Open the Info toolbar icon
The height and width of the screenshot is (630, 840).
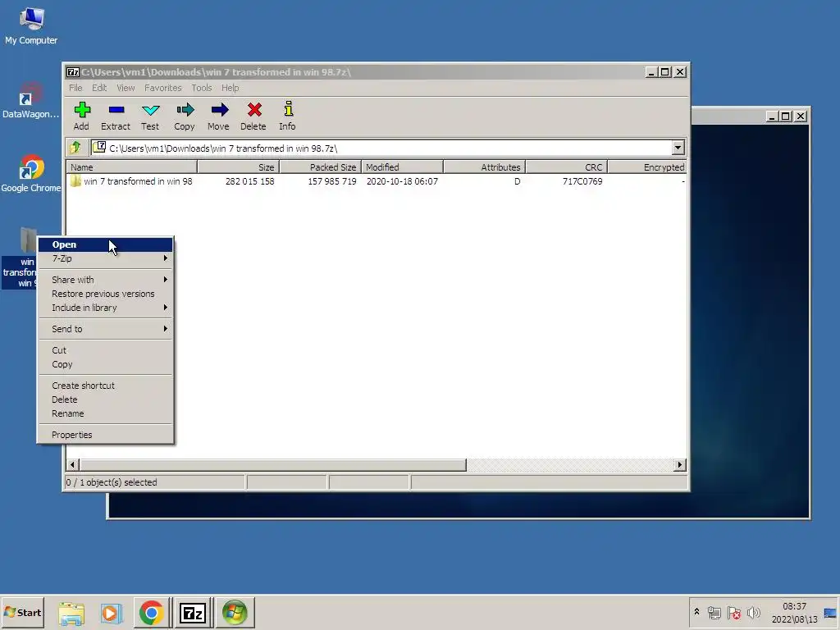pos(288,109)
